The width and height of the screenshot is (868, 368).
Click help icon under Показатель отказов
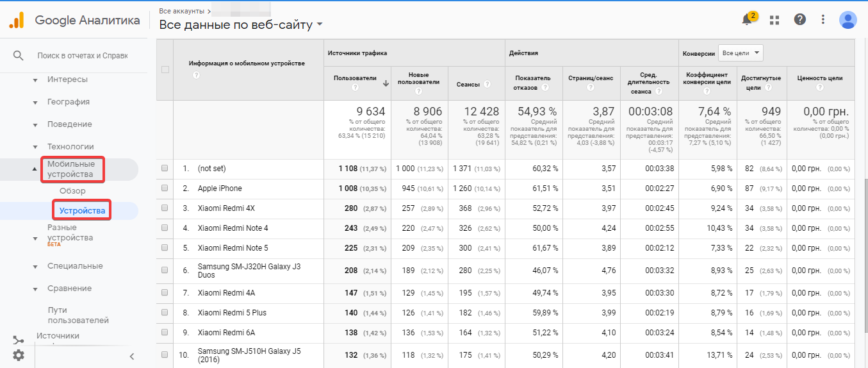(544, 88)
